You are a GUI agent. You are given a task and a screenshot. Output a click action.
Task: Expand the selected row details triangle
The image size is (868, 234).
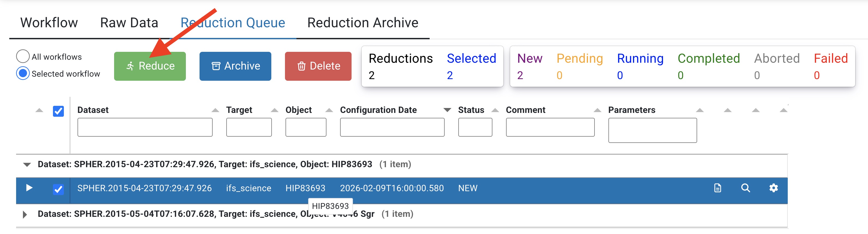tap(29, 188)
